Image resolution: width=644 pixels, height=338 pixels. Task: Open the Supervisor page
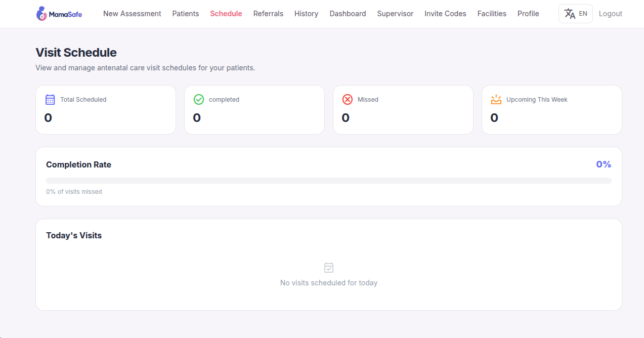395,14
